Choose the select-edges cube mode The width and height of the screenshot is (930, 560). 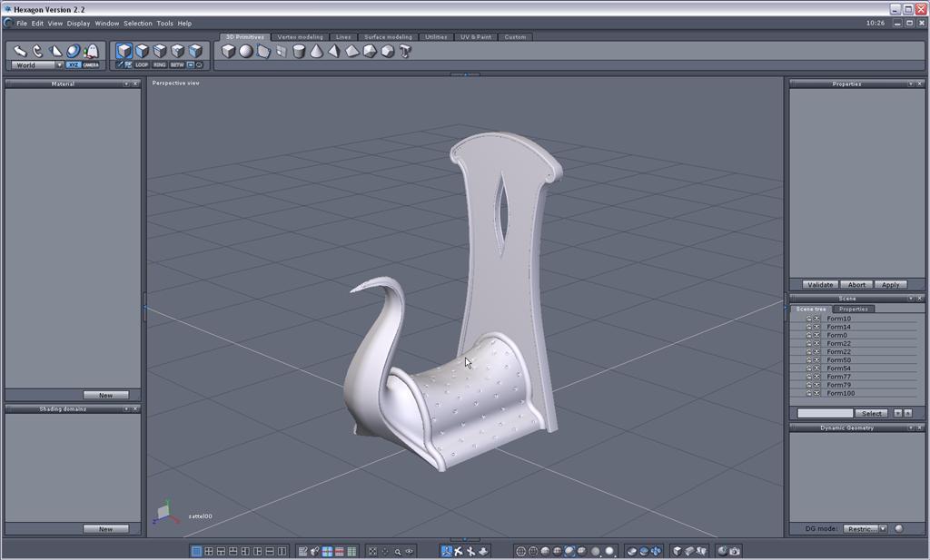[160, 51]
